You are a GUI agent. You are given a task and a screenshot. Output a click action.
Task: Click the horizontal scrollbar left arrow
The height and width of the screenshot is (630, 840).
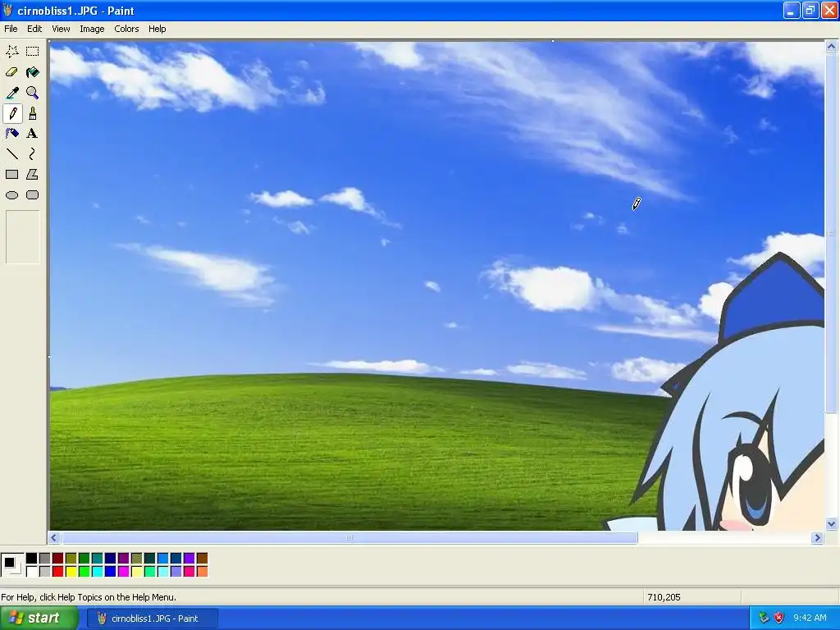tap(54, 538)
